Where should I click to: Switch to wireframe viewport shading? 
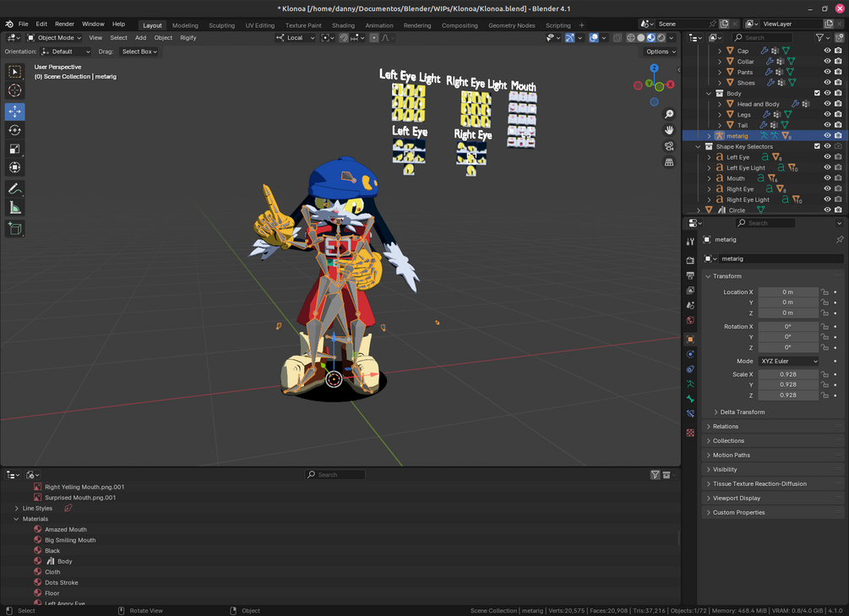coord(631,38)
